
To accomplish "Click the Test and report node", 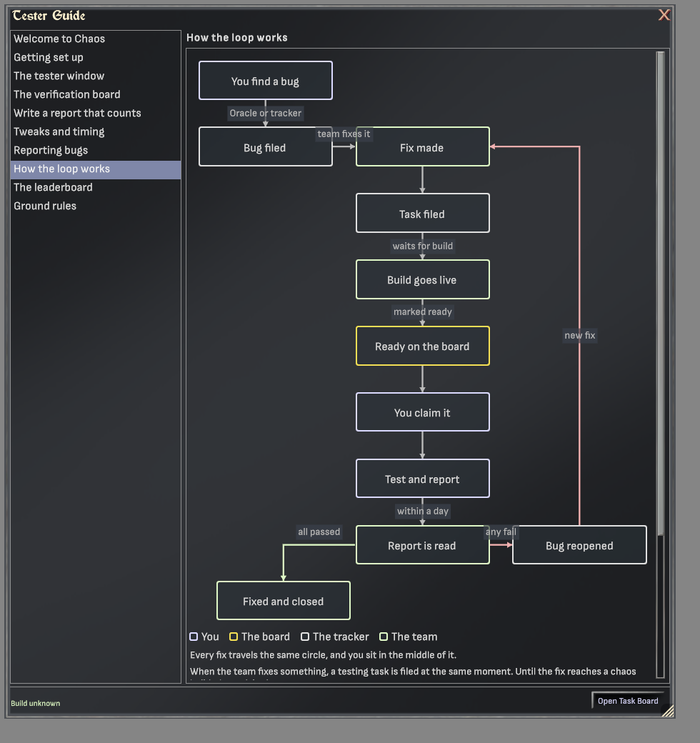I will click(x=423, y=478).
